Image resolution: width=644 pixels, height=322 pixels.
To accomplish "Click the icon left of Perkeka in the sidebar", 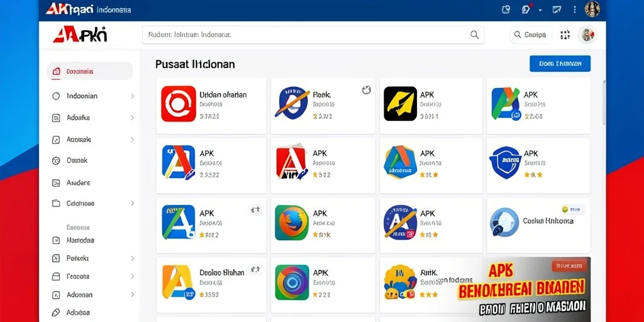I will 56,258.
